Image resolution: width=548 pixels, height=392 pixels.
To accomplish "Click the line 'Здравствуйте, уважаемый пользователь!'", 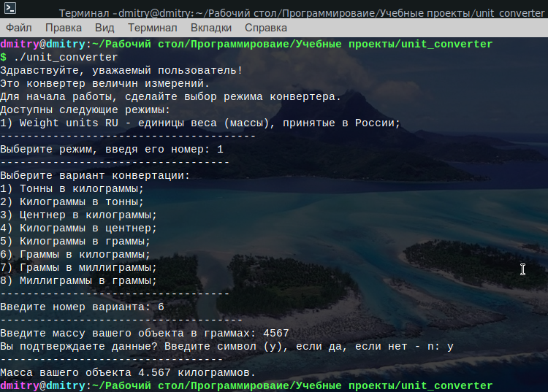I will click(x=121, y=71).
